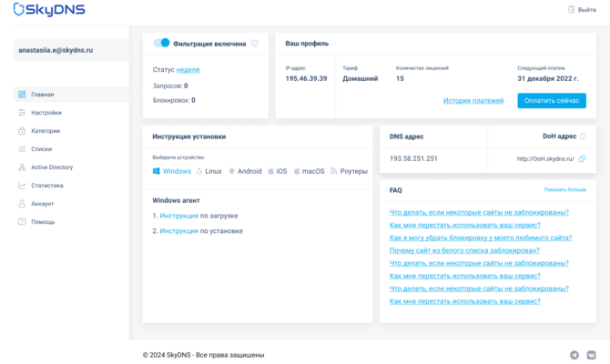
Task: Click the Домашний tariff value
Action: click(361, 78)
